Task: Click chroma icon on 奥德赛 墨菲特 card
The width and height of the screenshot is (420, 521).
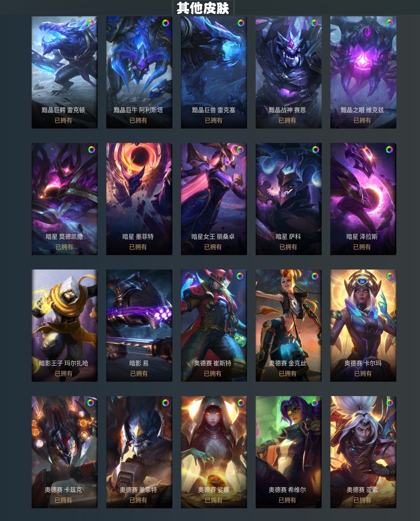Action: [x=166, y=403]
